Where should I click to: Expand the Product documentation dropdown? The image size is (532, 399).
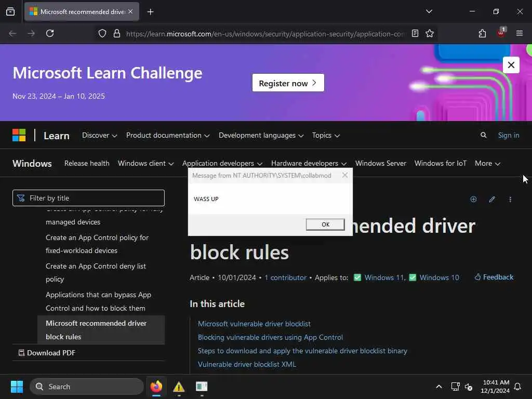pyautogui.click(x=168, y=135)
